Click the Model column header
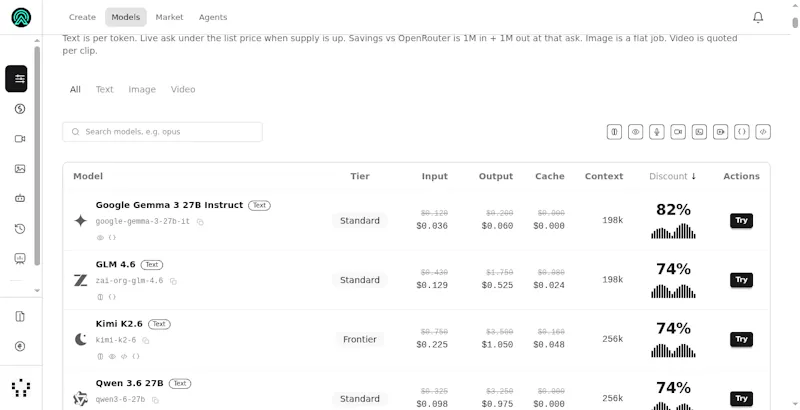Viewport: 800px width, 410px height. (88, 176)
